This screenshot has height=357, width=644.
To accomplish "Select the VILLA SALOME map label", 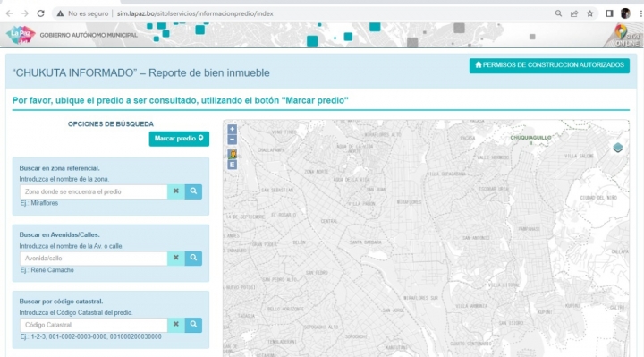I will [x=579, y=156].
